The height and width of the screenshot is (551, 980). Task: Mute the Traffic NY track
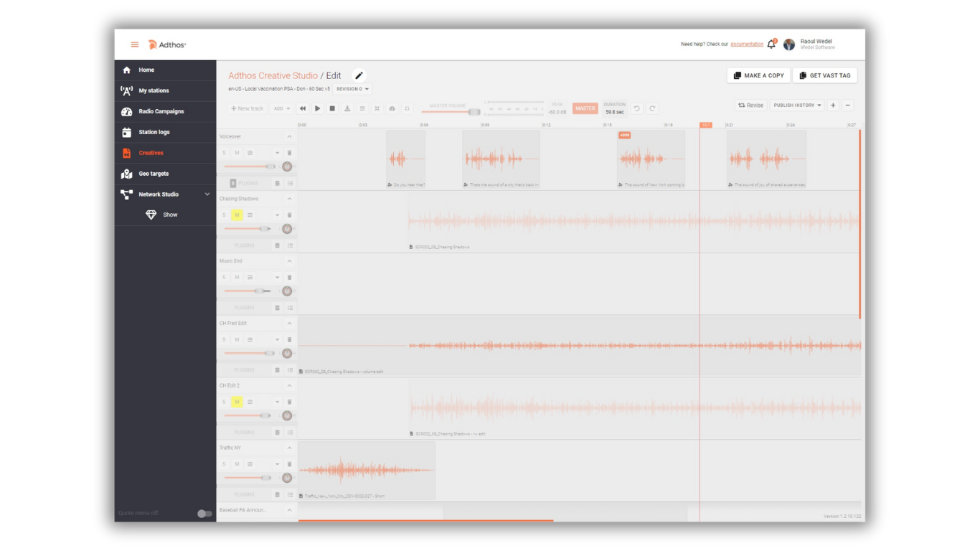coord(237,464)
